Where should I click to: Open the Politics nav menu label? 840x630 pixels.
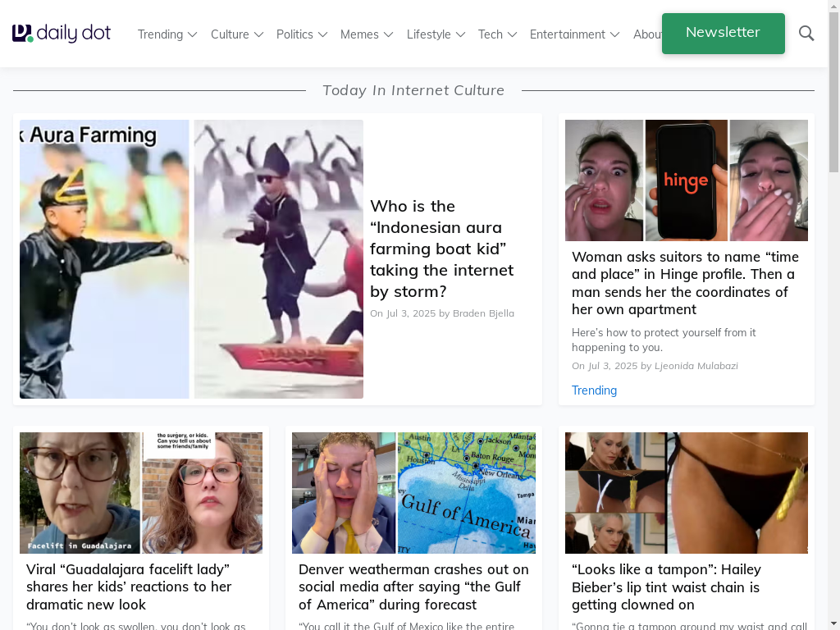click(x=294, y=34)
